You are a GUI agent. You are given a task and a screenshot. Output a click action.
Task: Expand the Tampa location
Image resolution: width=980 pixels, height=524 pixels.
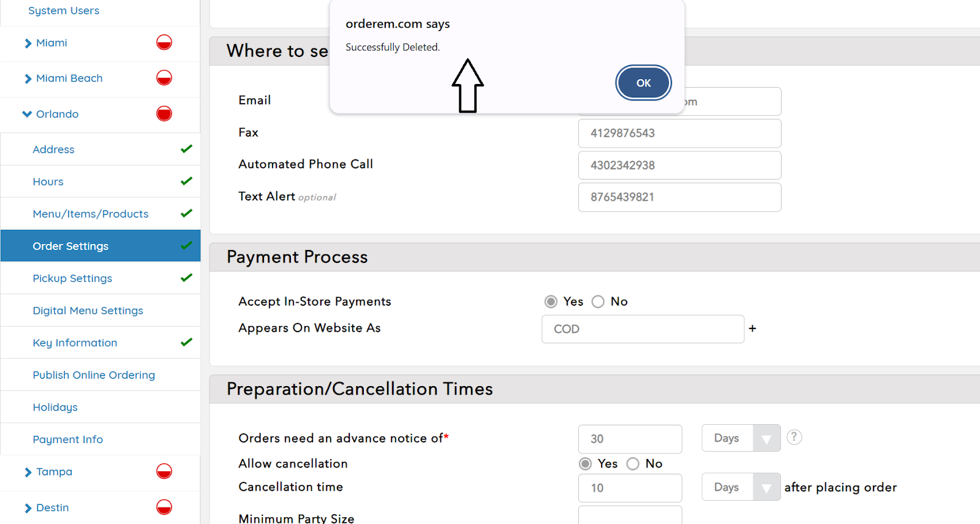point(28,472)
